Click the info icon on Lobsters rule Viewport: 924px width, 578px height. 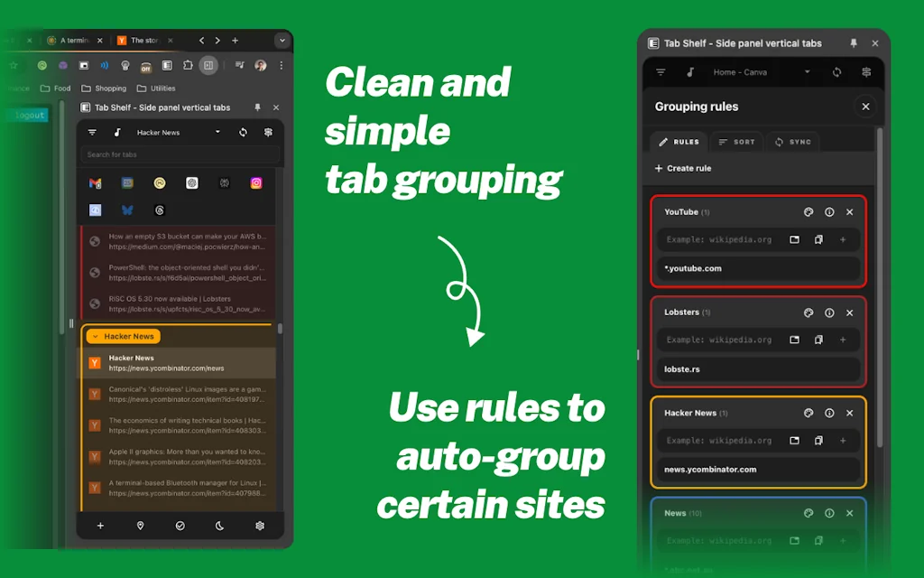(829, 312)
